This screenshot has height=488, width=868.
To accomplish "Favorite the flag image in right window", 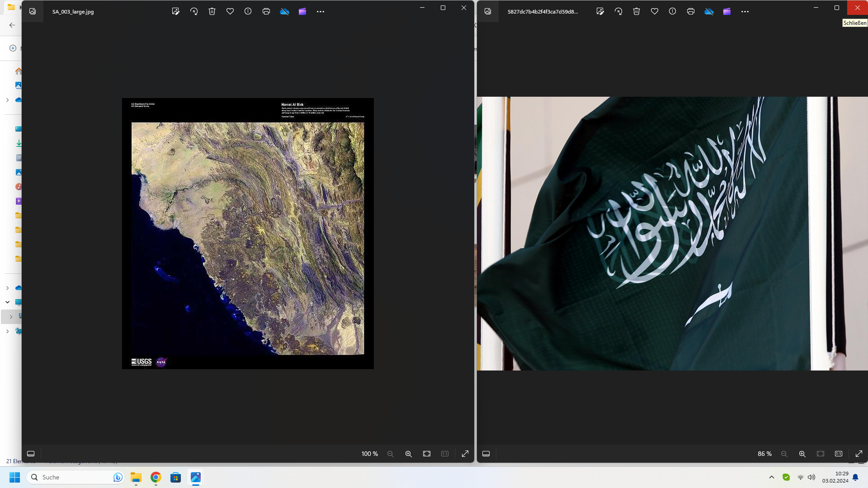I will coord(655,12).
